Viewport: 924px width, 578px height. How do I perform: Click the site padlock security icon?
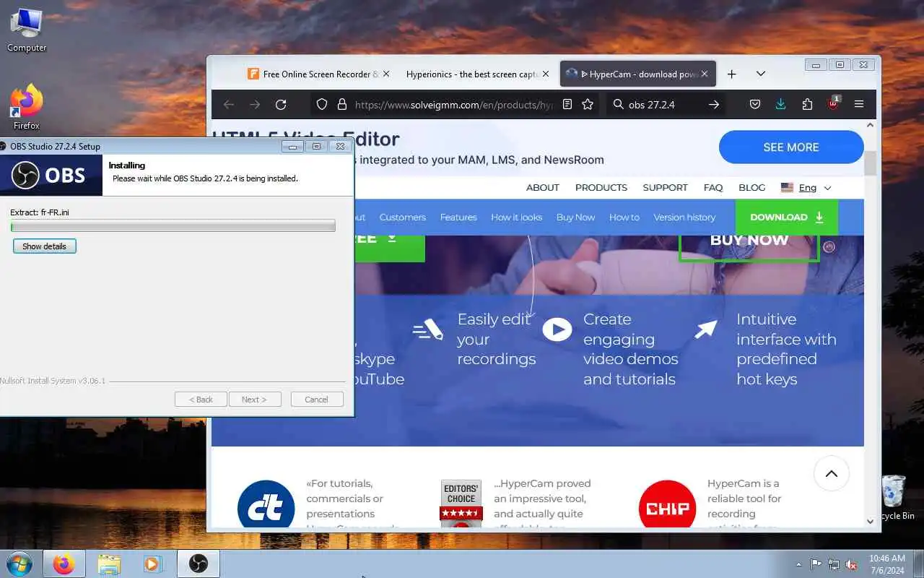342,104
